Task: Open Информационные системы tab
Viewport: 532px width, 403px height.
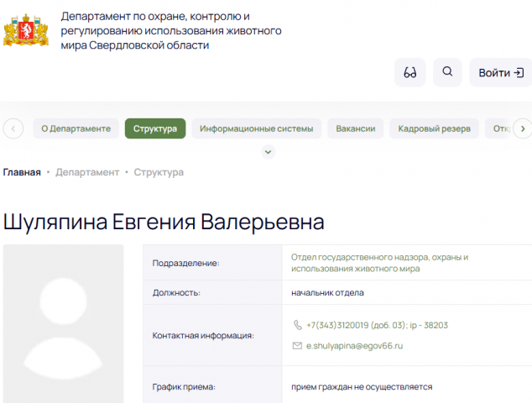Action: point(257,128)
